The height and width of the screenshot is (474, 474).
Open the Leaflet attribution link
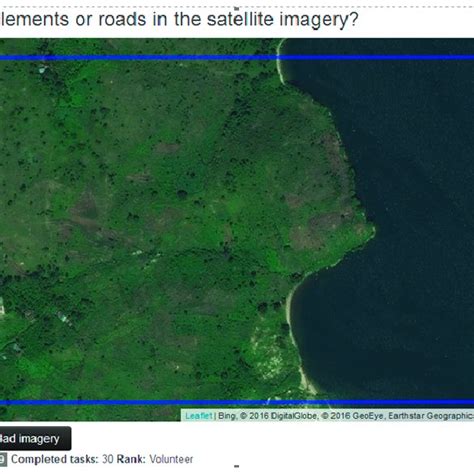click(198, 416)
